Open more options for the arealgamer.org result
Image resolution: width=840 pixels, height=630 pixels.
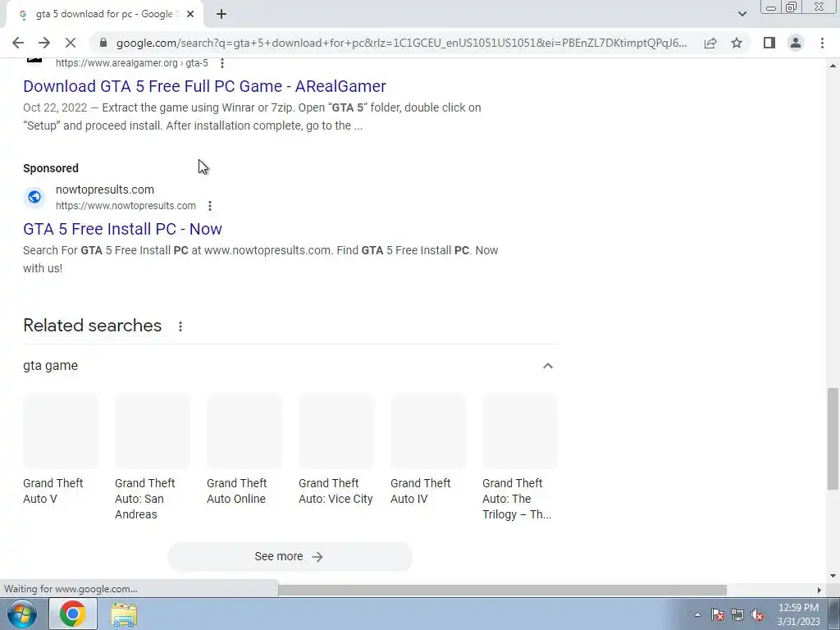point(222,63)
